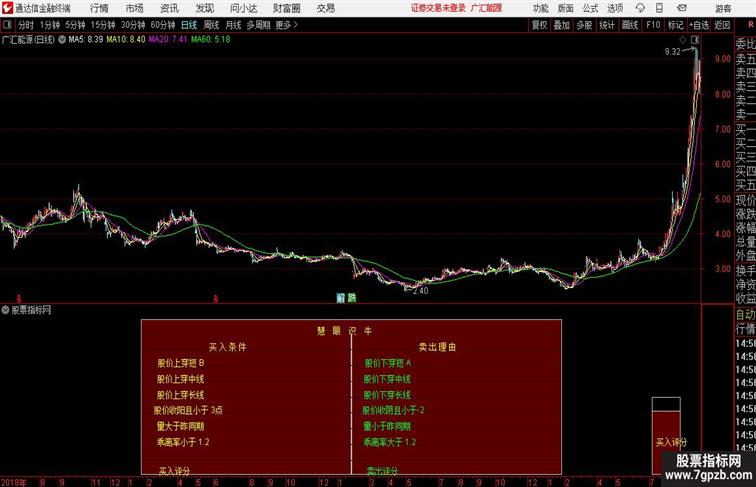
Task: Click the round icon beside 股票指标网
Action: click(x=5, y=310)
